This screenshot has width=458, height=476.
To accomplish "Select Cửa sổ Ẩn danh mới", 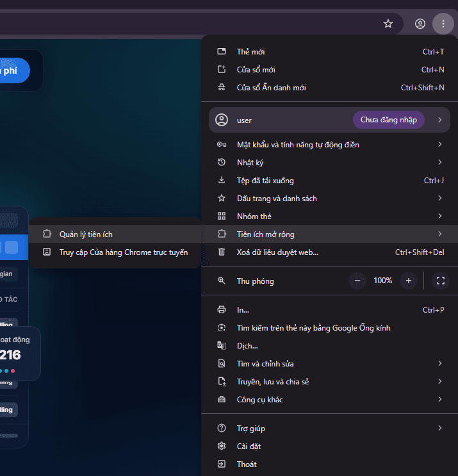I will click(330, 87).
